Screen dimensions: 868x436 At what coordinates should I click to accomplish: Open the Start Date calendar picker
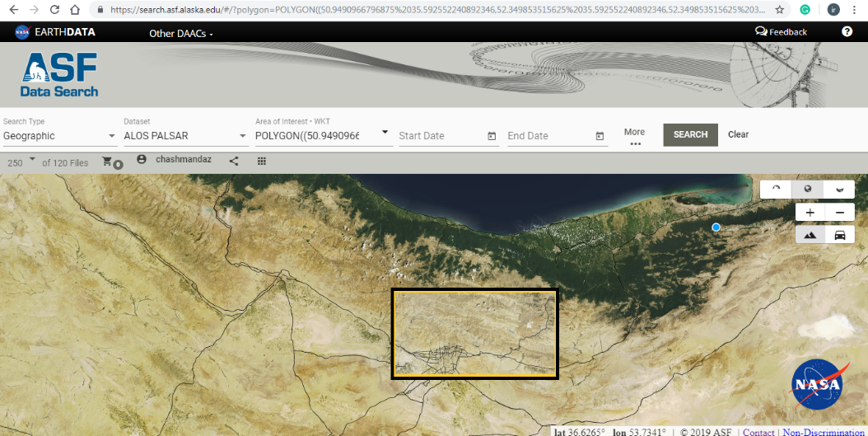[x=492, y=136]
